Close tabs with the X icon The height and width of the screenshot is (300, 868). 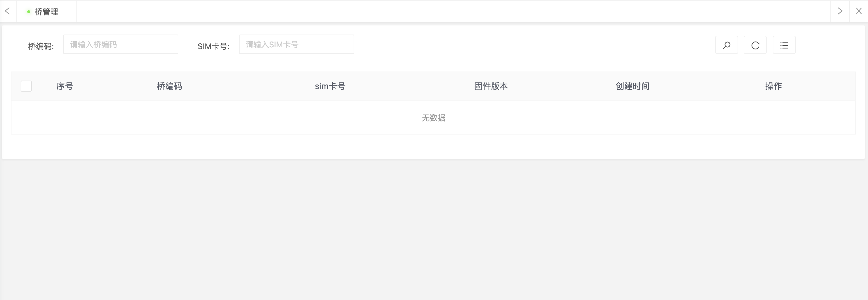click(x=859, y=11)
